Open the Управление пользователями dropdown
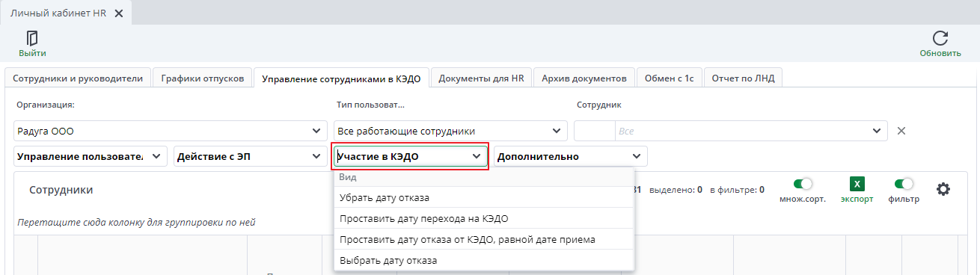The height and width of the screenshot is (275, 980). (90, 156)
